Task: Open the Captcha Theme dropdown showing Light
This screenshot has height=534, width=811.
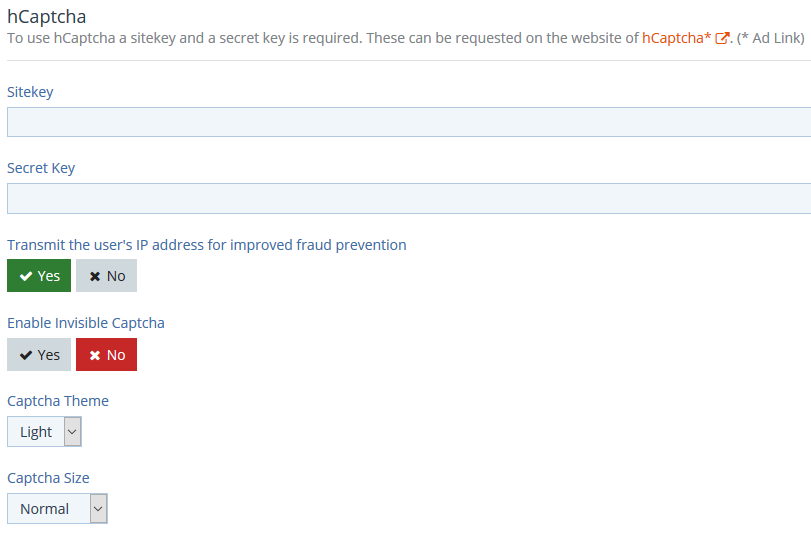Action: click(x=36, y=432)
